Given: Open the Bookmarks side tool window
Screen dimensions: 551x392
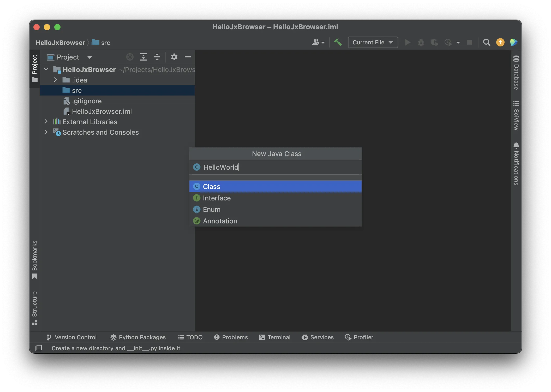Looking at the screenshot, I should (x=35, y=260).
